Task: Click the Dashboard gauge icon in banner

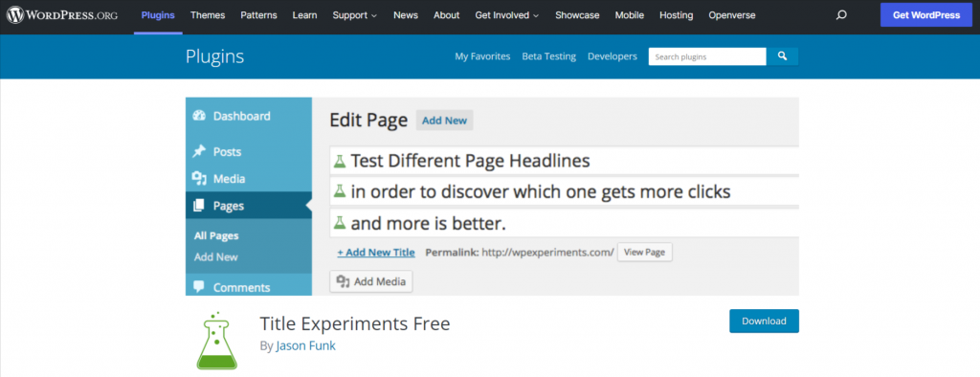Action: 199,116
